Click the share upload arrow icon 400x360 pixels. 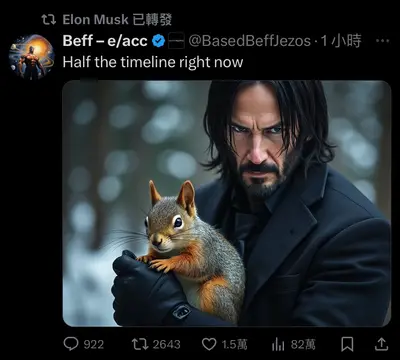381,344
